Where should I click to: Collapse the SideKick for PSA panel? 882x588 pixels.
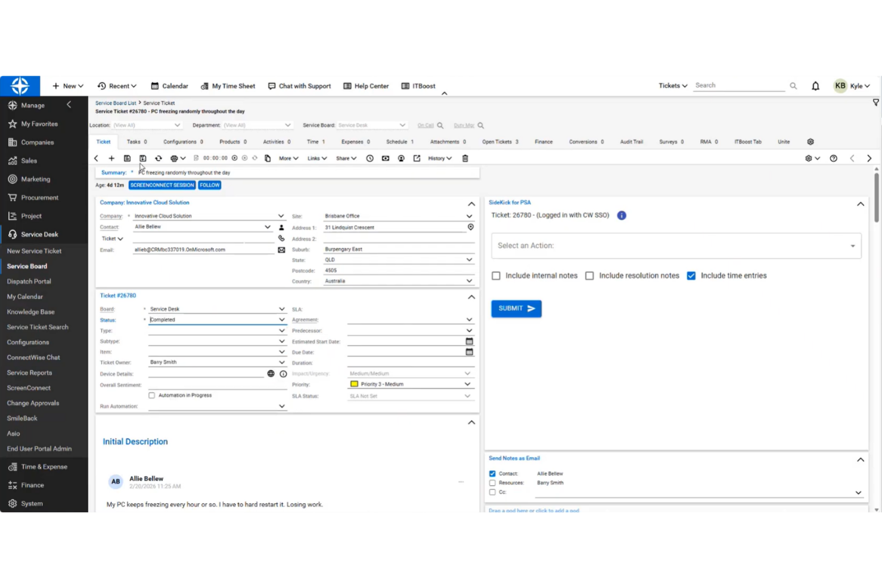(x=861, y=204)
